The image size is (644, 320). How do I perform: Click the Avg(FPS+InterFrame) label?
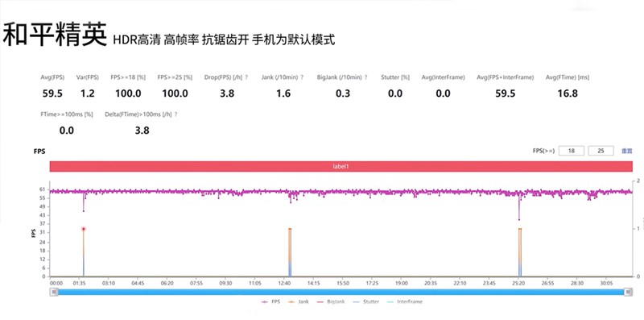(x=506, y=77)
